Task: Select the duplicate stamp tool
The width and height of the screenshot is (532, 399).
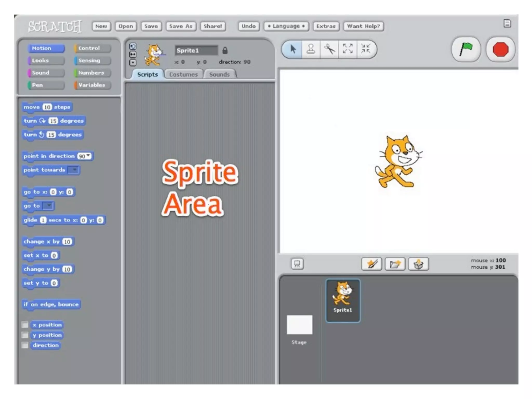Action: [311, 49]
